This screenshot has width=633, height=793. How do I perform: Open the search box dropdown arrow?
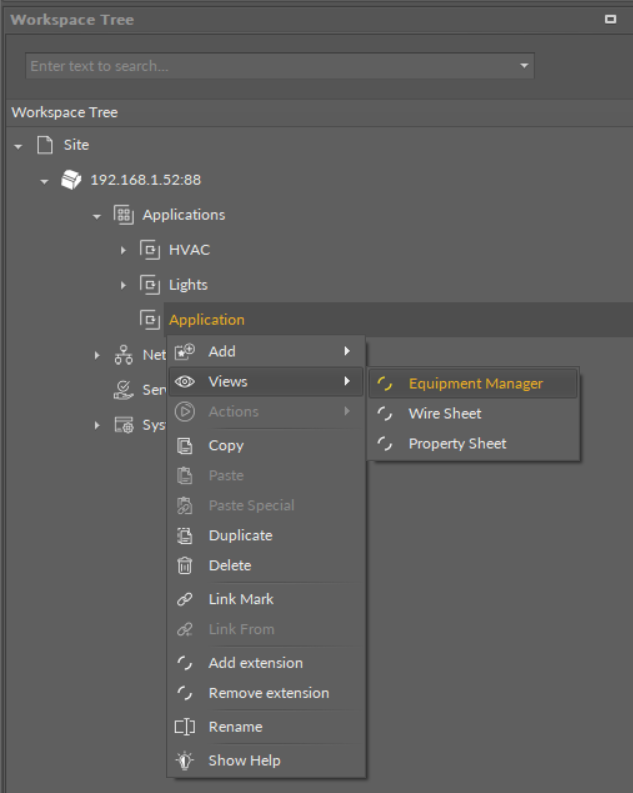[x=524, y=66]
